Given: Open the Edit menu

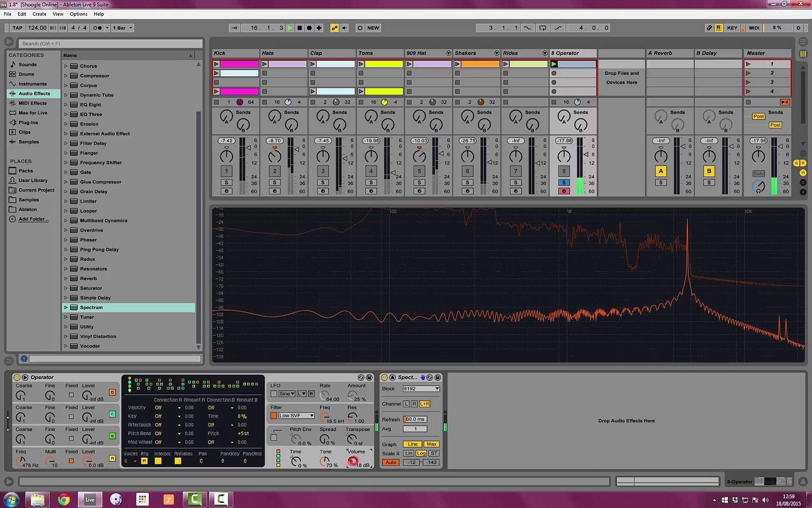Looking at the screenshot, I should pos(22,14).
